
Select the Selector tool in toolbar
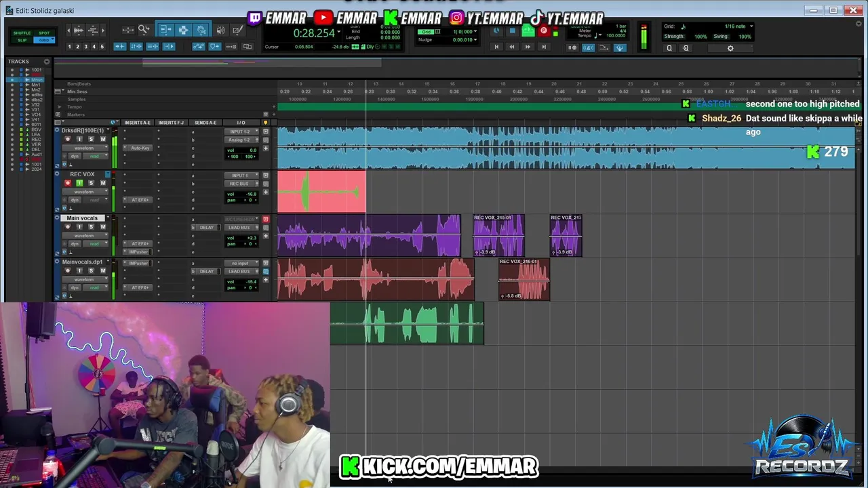tap(183, 30)
